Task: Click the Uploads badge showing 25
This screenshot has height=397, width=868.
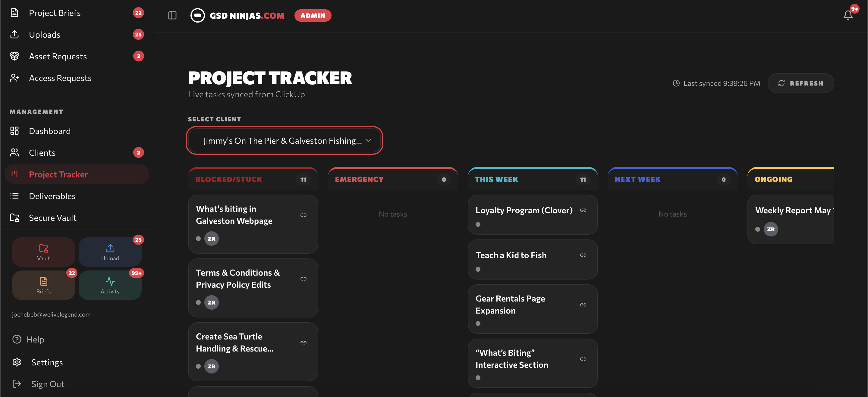Action: [138, 34]
